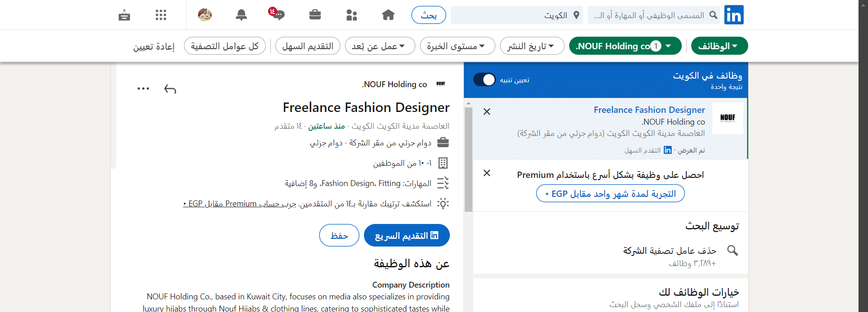Share the job with arrow icon
Viewport: 868px width, 312px height.
pos(170,89)
